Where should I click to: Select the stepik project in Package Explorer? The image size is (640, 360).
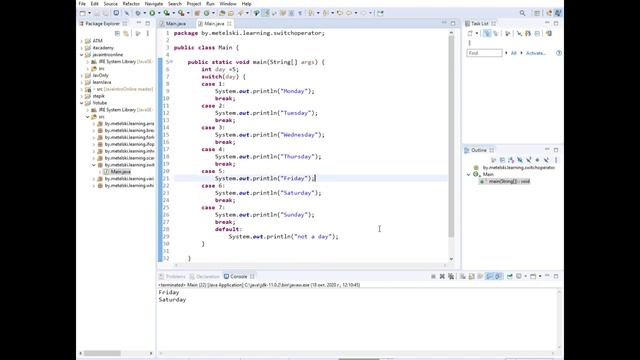(98, 96)
